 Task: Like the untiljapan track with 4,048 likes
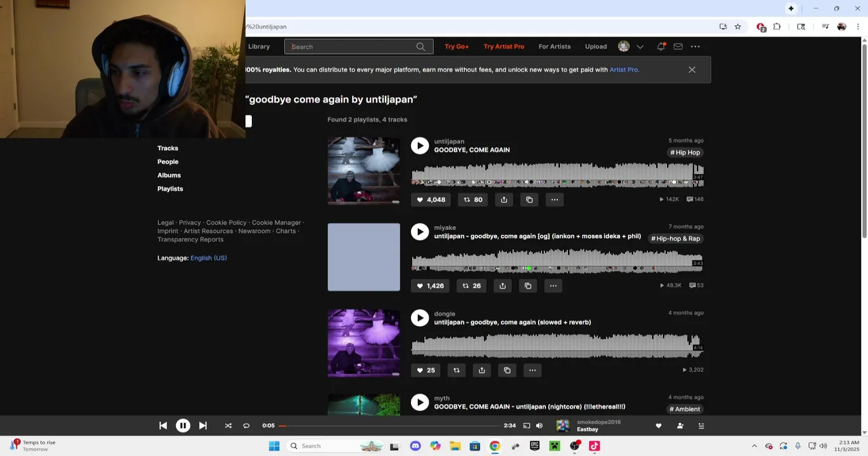pos(431,199)
